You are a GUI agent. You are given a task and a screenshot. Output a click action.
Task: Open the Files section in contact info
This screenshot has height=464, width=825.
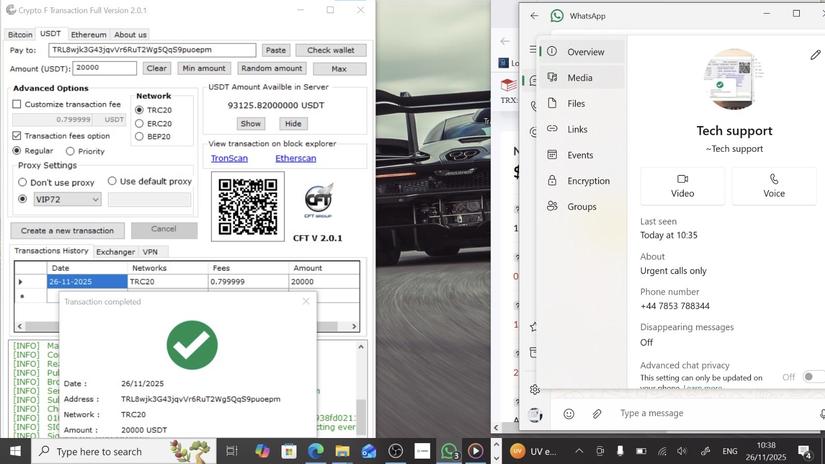tap(582, 103)
